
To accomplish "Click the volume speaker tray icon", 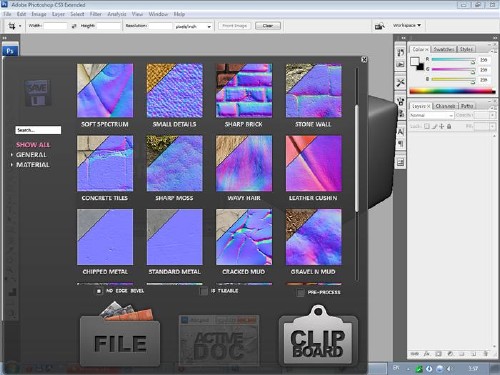I will coord(450,369).
